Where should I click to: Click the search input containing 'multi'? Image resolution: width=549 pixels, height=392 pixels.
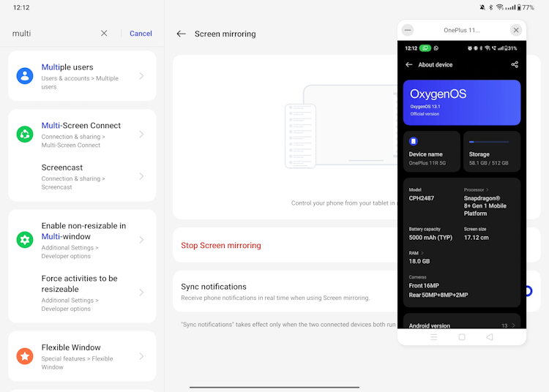point(51,33)
